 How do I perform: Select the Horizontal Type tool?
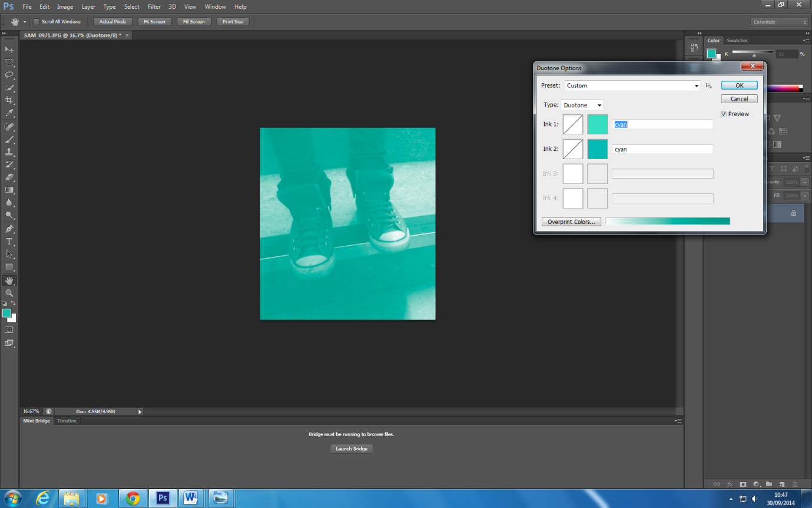[9, 242]
